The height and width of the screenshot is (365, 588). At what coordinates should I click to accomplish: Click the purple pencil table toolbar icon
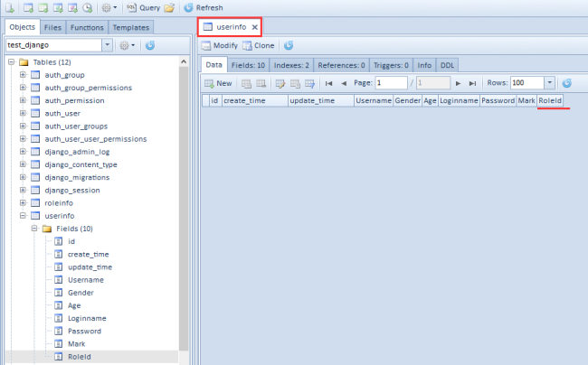[72, 7]
